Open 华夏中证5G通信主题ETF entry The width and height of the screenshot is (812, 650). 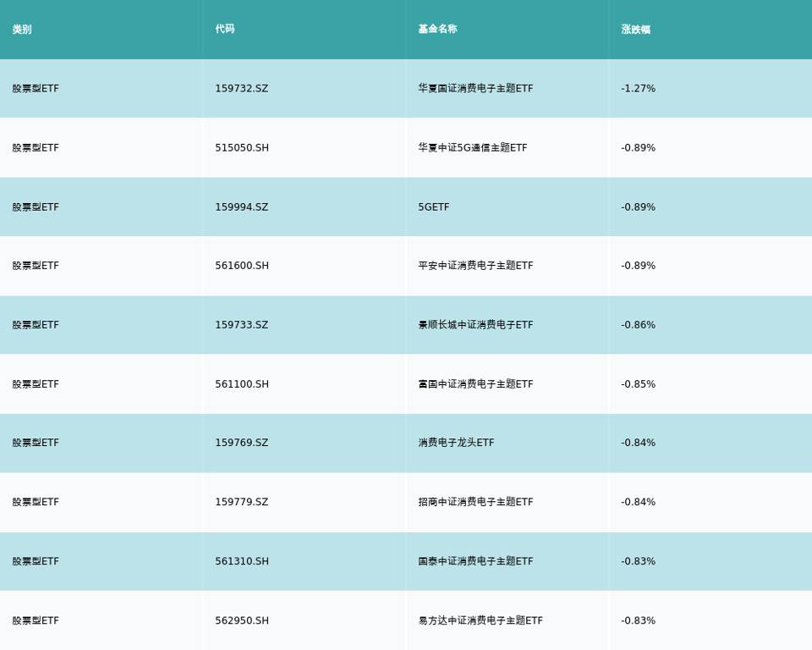pyautogui.click(x=472, y=148)
